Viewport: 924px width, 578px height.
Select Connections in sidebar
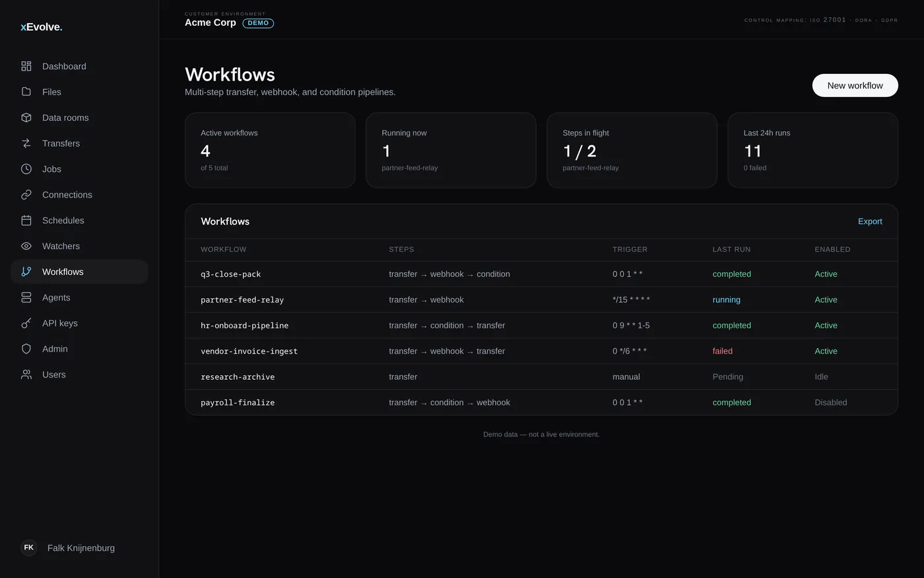click(x=79, y=195)
